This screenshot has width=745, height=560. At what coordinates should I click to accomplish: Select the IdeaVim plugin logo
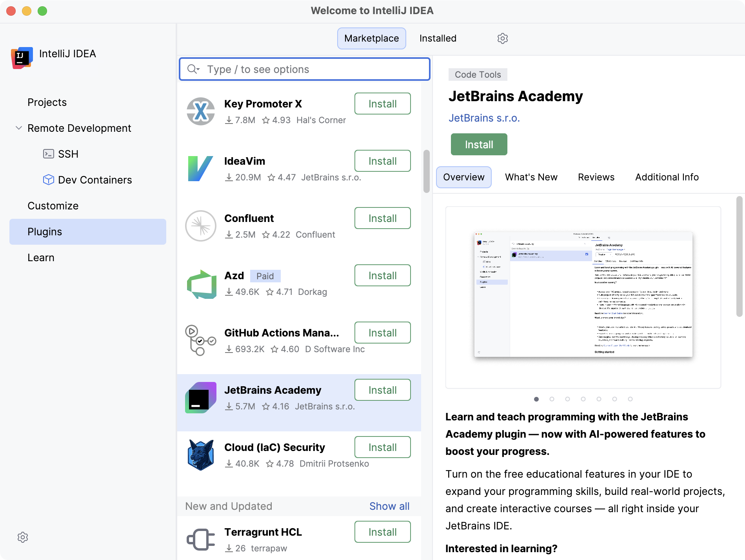[201, 169]
